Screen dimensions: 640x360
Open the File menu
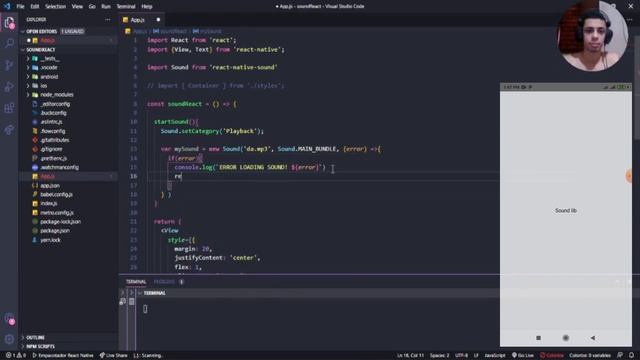coord(20,7)
